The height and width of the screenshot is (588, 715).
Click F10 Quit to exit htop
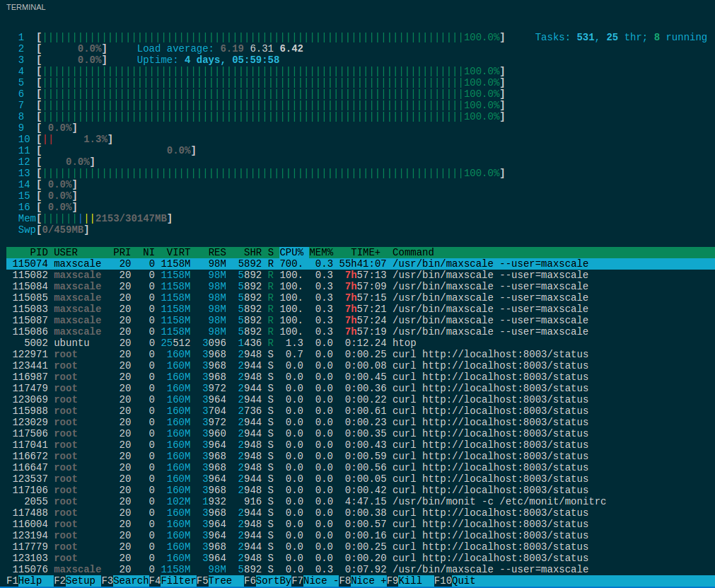pyautogui.click(x=455, y=581)
